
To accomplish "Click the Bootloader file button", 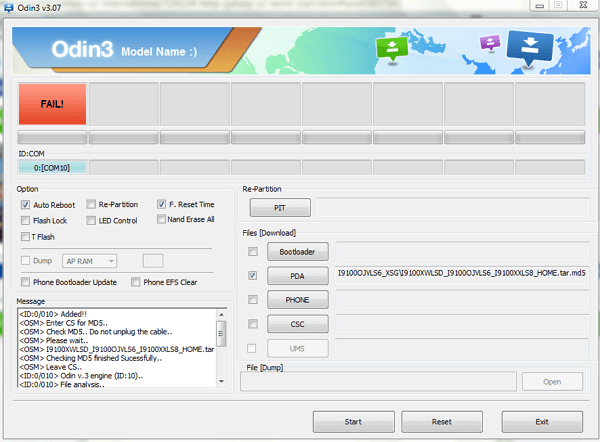I will pyautogui.click(x=297, y=251).
